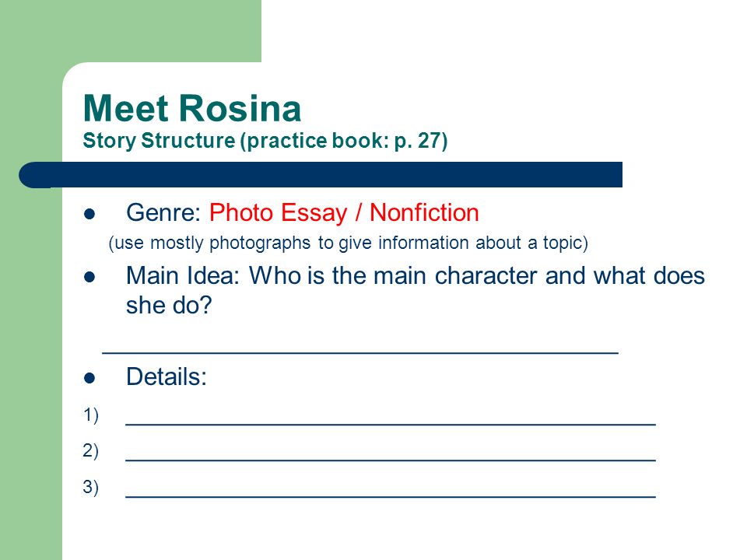Image resolution: width=747 pixels, height=560 pixels.
Task: Click the Main Idea question text
Action: click(415, 290)
